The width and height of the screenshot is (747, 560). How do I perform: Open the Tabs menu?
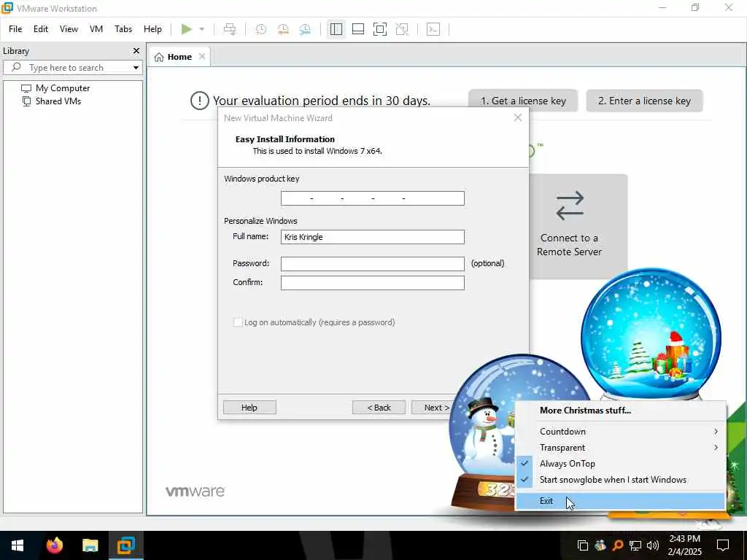pos(123,29)
